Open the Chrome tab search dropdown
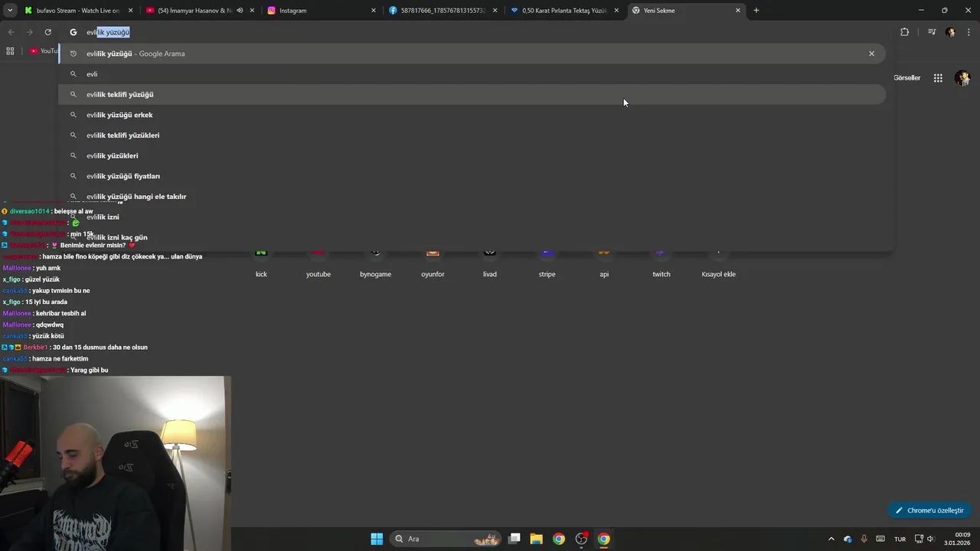The width and height of the screenshot is (980, 551). [10, 11]
